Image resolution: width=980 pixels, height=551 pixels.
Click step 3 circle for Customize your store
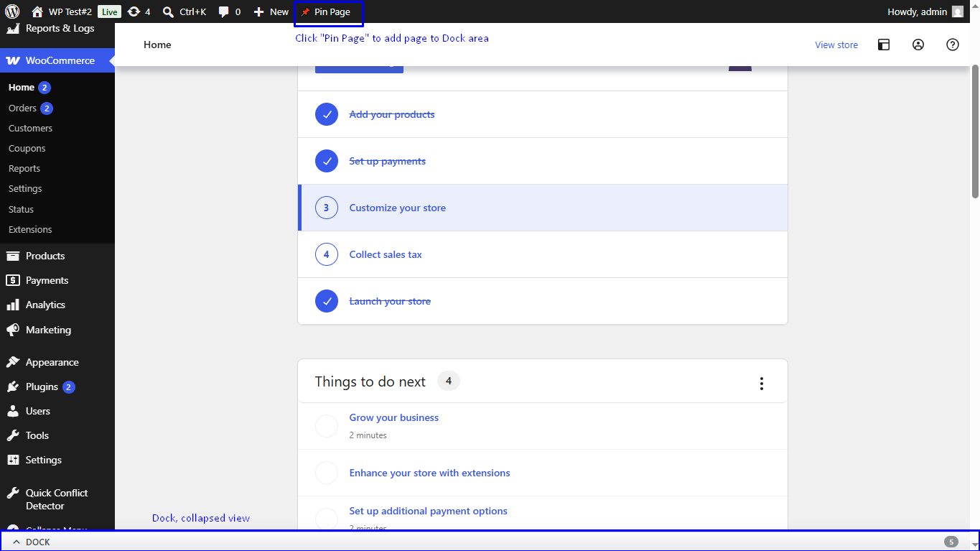tap(327, 208)
